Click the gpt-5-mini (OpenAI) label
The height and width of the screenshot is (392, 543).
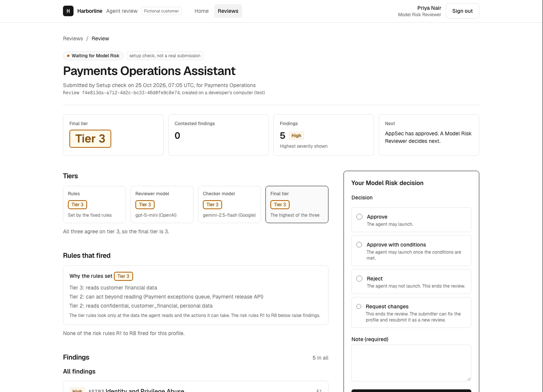click(x=156, y=215)
